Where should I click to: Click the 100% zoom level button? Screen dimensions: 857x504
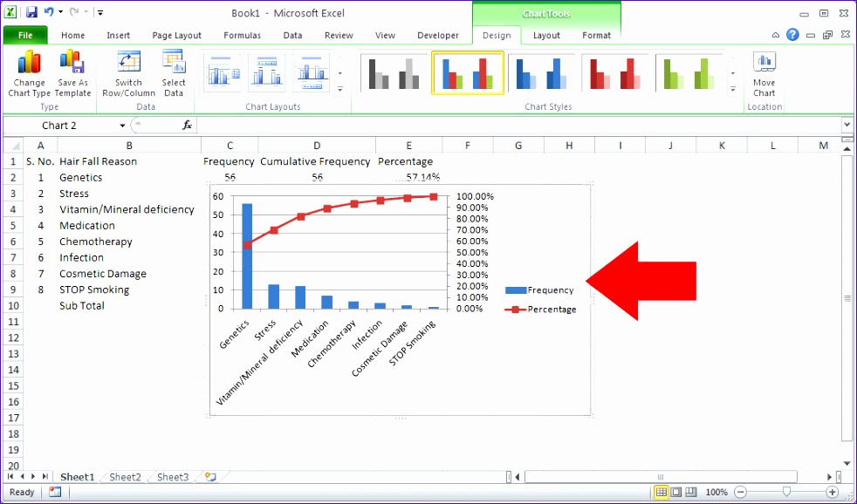click(716, 492)
